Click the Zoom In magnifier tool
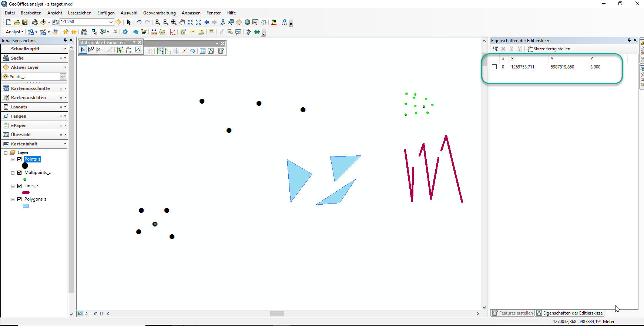Screen dimensions: 644x326 point(157,22)
